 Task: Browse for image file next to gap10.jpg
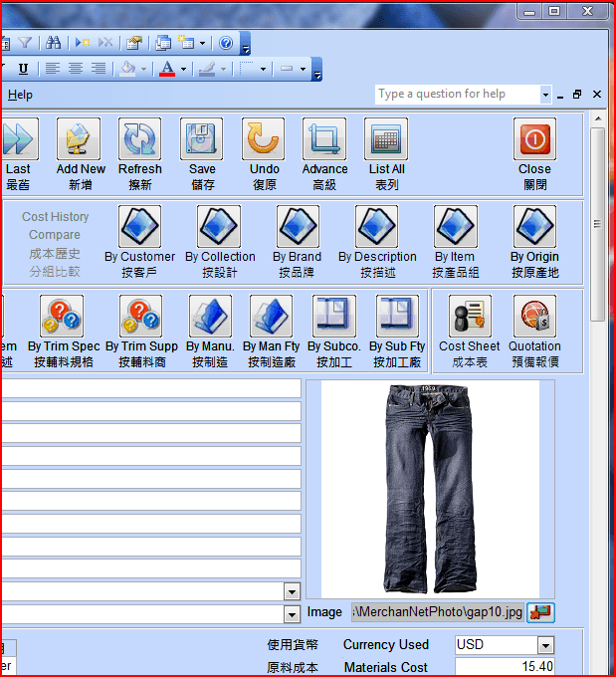(540, 612)
